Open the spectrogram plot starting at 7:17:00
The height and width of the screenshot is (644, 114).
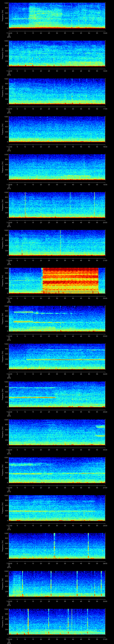57,129
